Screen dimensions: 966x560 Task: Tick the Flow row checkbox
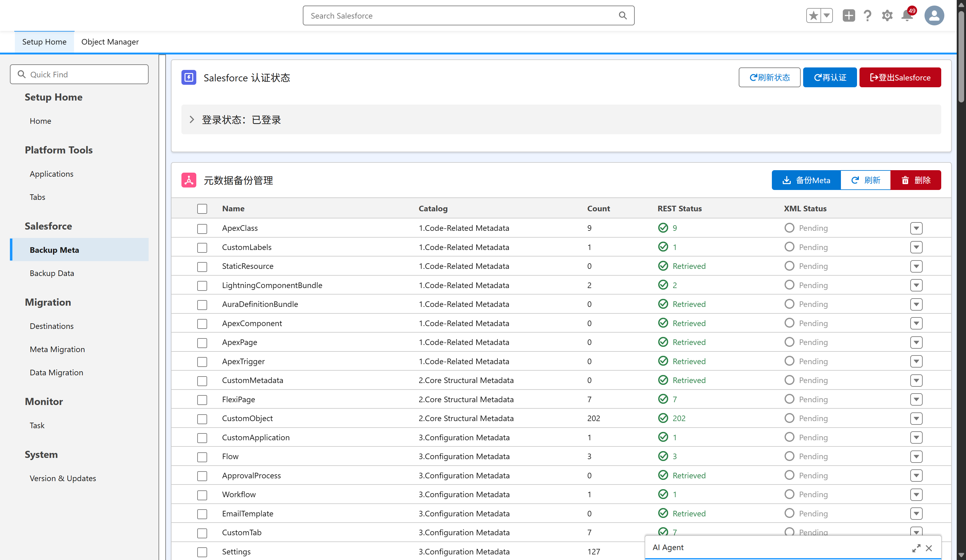[202, 457]
